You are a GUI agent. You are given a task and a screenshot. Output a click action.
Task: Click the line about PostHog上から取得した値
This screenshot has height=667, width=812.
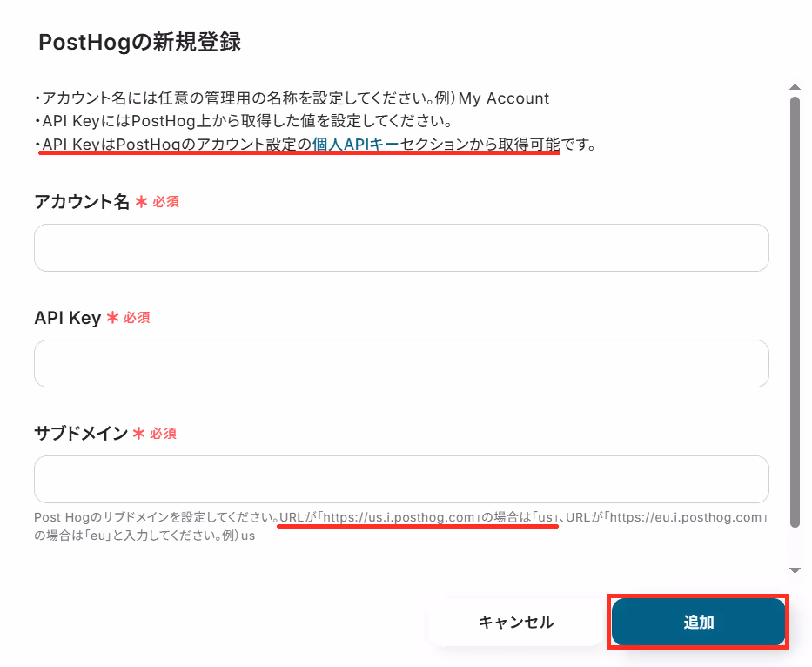244,121
